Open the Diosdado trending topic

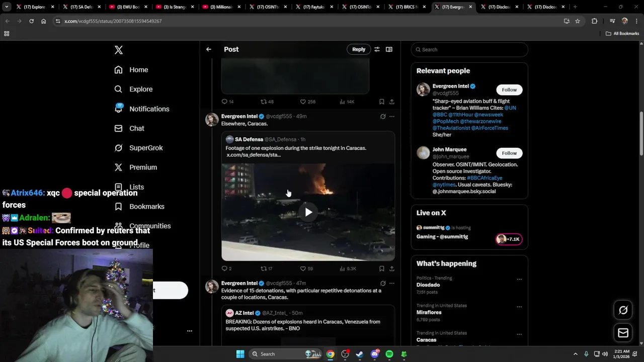point(428,285)
